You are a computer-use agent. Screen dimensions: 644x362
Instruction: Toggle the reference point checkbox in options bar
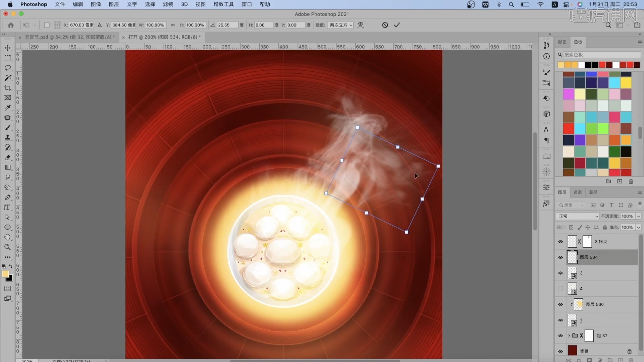click(47, 25)
